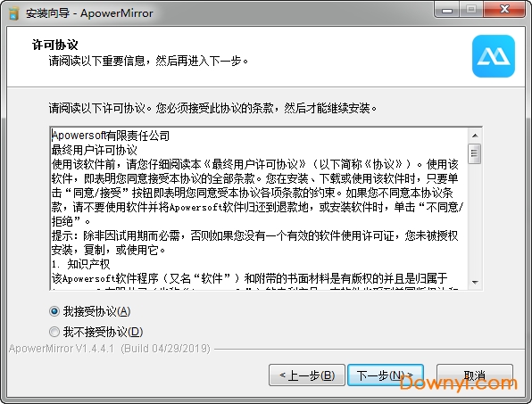Image resolution: width=532 pixels, height=404 pixels.
Task: Click the license scrollbar thumb
Action: point(474,153)
